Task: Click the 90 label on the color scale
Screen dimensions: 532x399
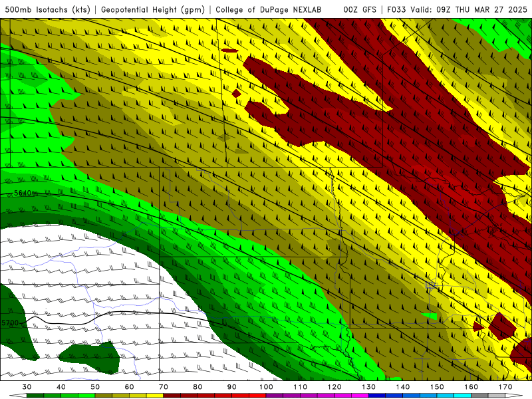Action: 231,387
